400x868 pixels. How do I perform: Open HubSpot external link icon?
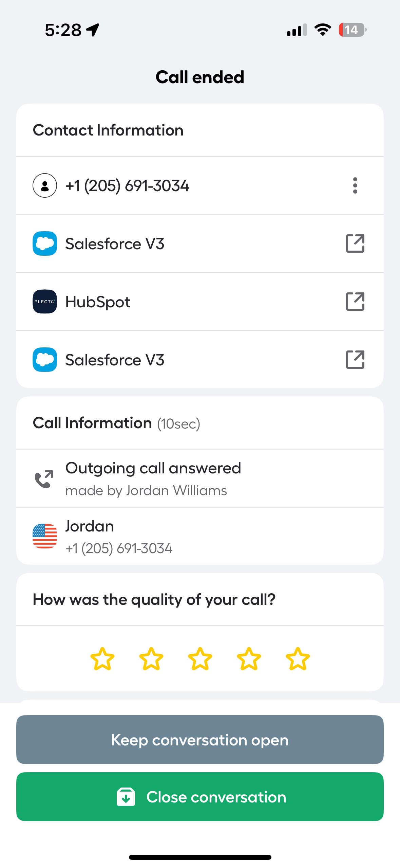[355, 302]
